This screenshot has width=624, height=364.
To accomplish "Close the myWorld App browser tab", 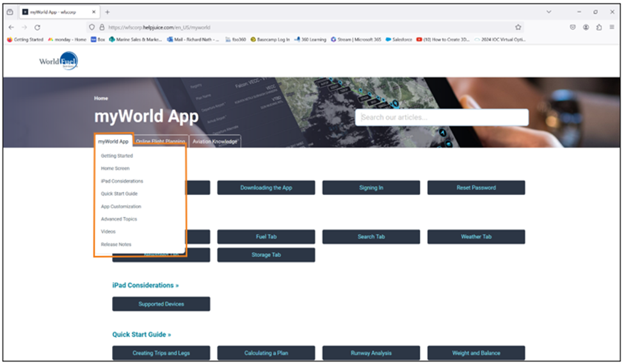I will [x=94, y=12].
